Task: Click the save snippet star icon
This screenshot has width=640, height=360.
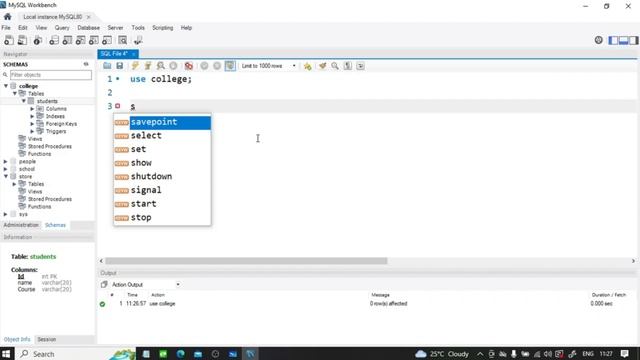Action: click(307, 66)
